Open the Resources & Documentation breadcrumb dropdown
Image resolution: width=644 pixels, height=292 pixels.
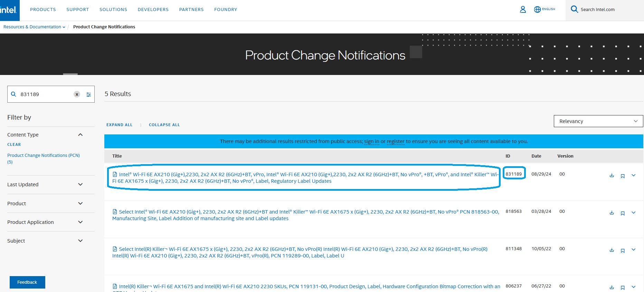click(x=34, y=27)
